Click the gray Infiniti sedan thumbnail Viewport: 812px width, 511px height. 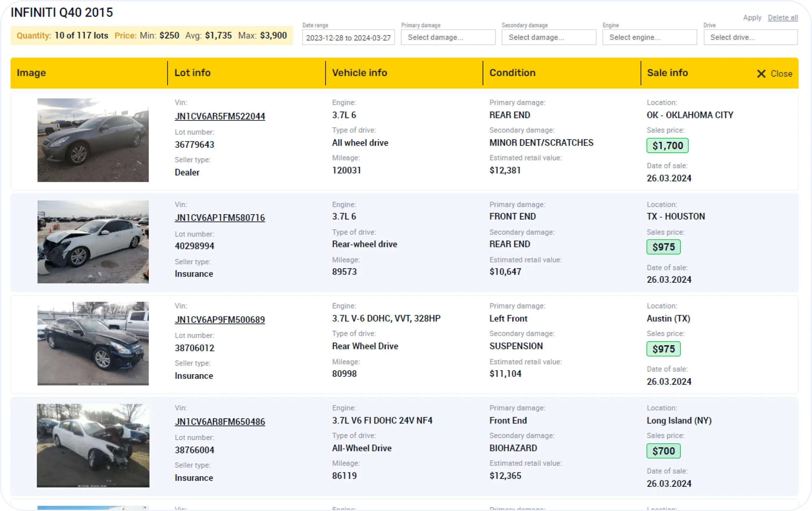click(x=93, y=140)
